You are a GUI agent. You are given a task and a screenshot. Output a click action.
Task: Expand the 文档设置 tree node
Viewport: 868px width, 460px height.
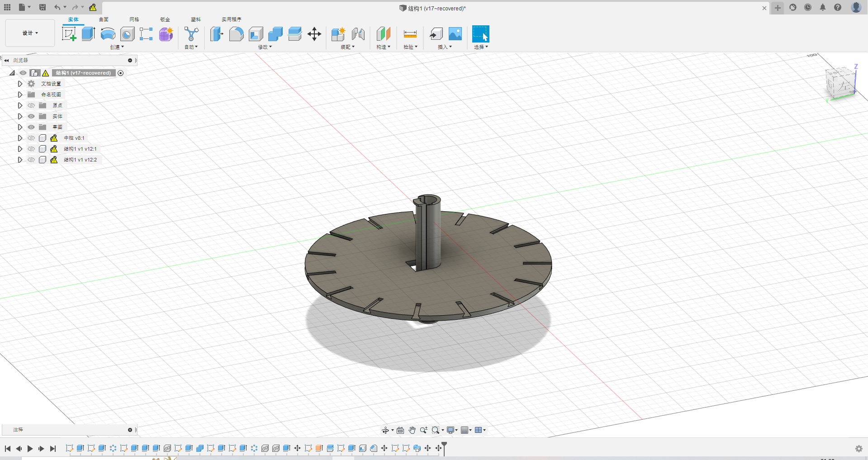point(20,84)
